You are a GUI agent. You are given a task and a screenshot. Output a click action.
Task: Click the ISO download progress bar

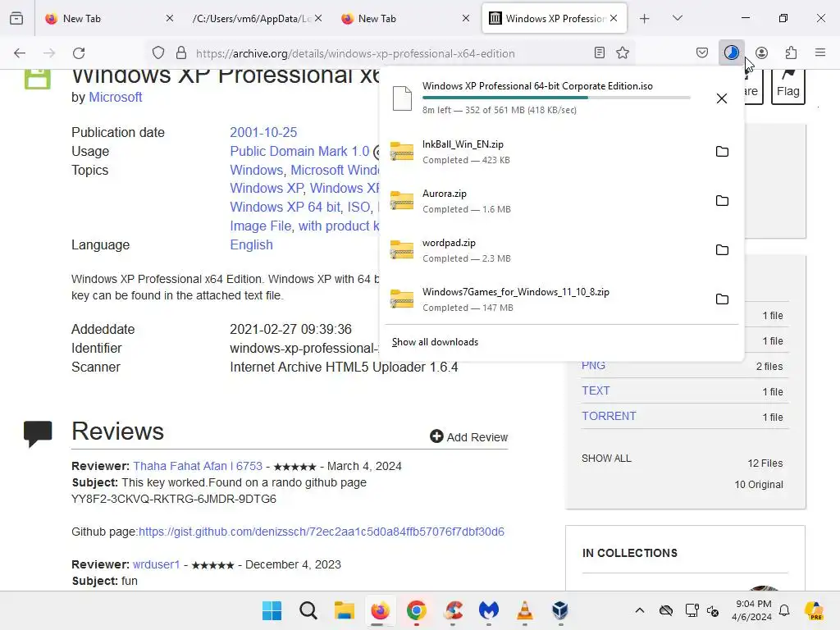(x=556, y=98)
